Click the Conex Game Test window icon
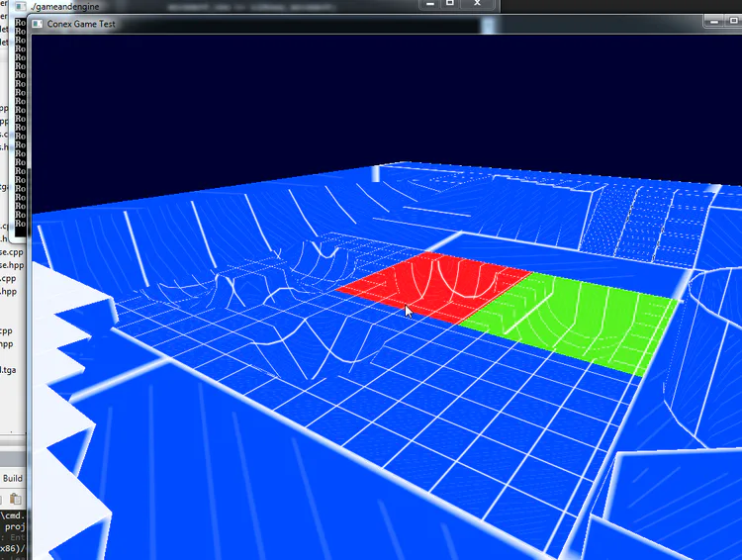 coord(38,24)
